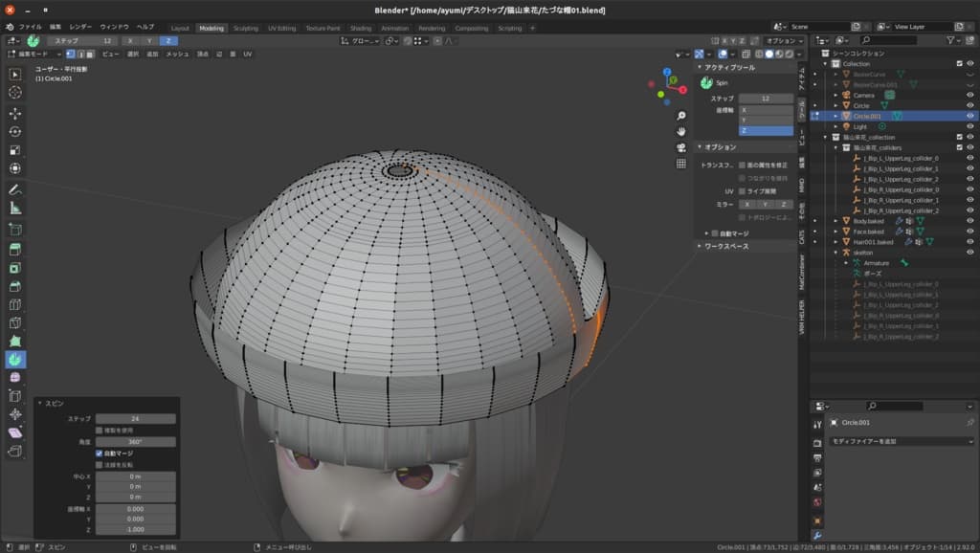Click the camera view icon in viewport

[x=681, y=147]
